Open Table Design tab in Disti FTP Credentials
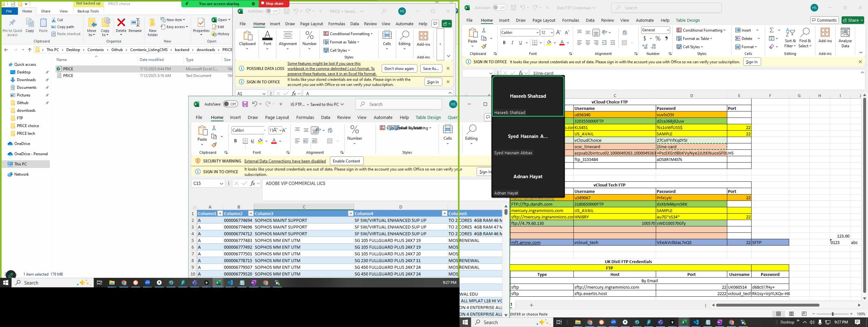 (x=688, y=20)
